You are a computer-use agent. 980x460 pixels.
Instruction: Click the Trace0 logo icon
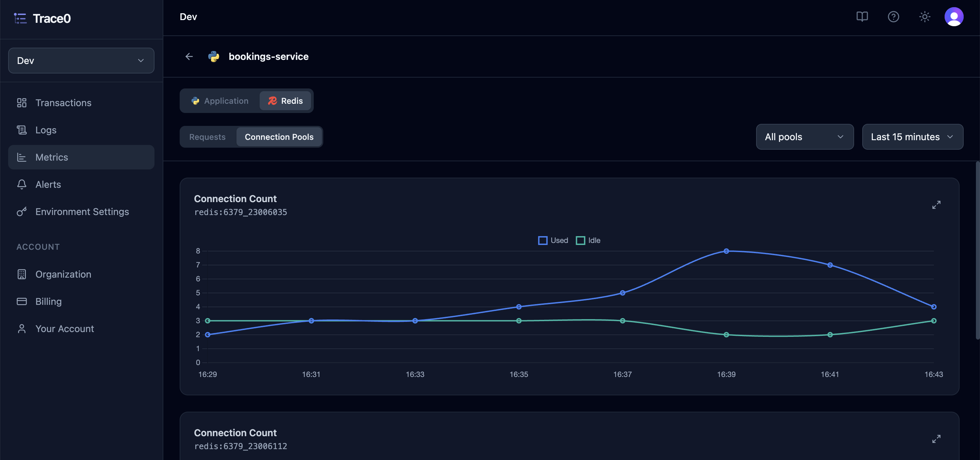click(x=20, y=18)
